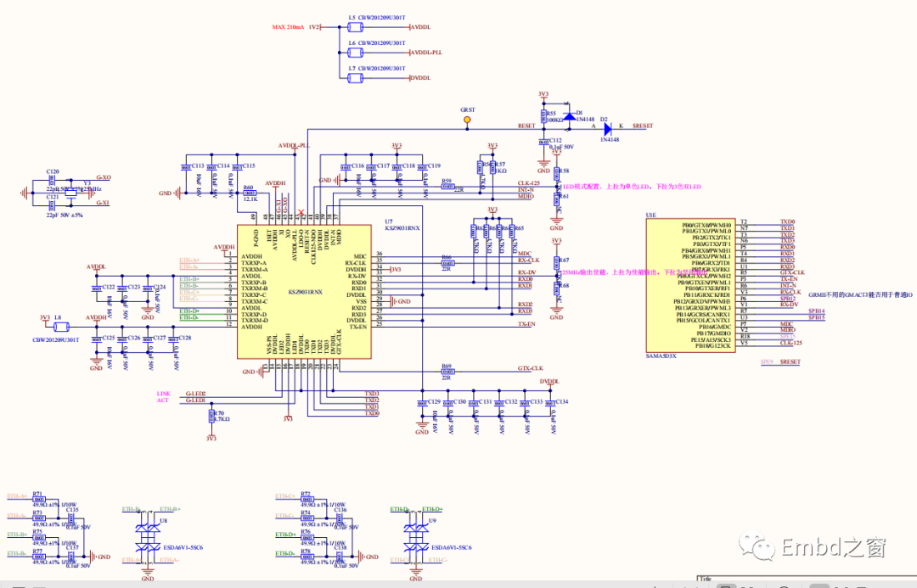Click the 'ETH-A+' label left of R71
This screenshot has height=588, width=917.
point(17,496)
